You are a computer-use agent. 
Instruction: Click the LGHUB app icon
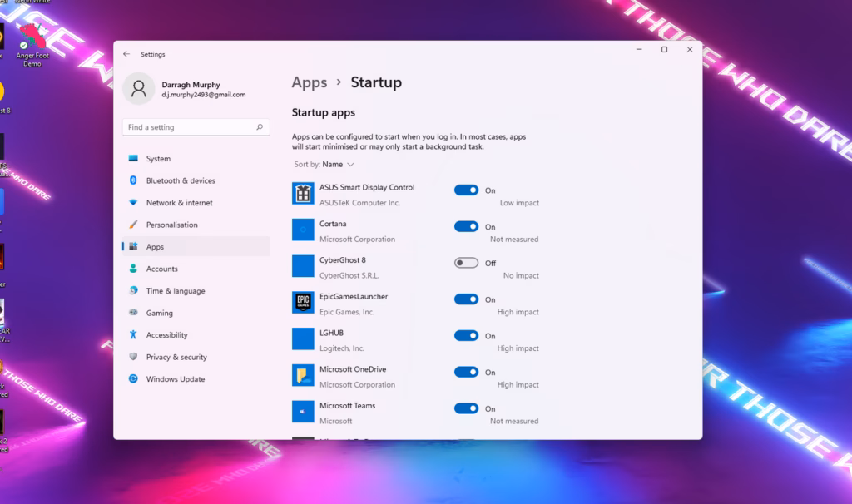(x=303, y=338)
